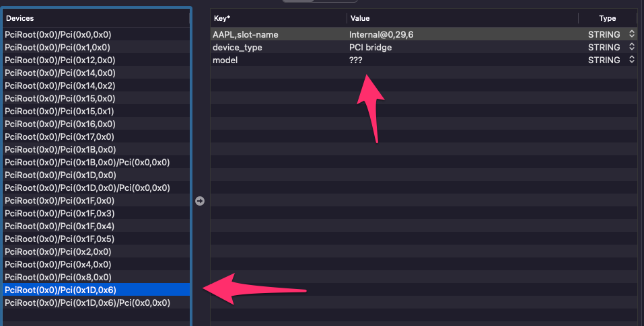Open type stepper for AAPL,slot-name row
Viewport: 644px width, 326px height.
[632, 34]
